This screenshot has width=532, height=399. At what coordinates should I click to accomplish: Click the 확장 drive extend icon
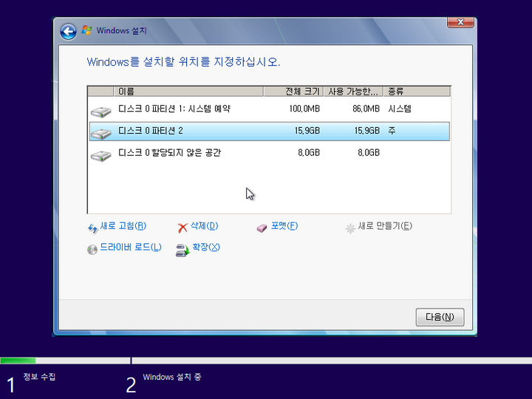[x=183, y=250]
